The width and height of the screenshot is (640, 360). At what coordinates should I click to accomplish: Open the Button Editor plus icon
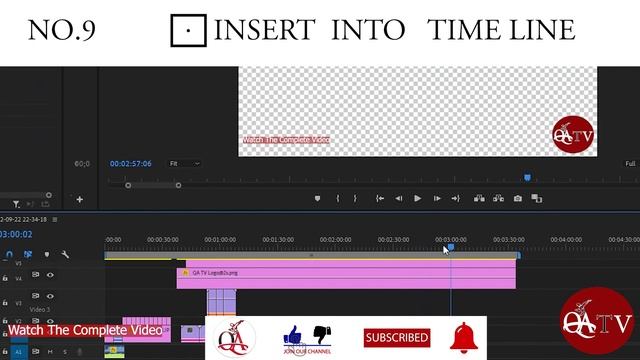click(80, 200)
